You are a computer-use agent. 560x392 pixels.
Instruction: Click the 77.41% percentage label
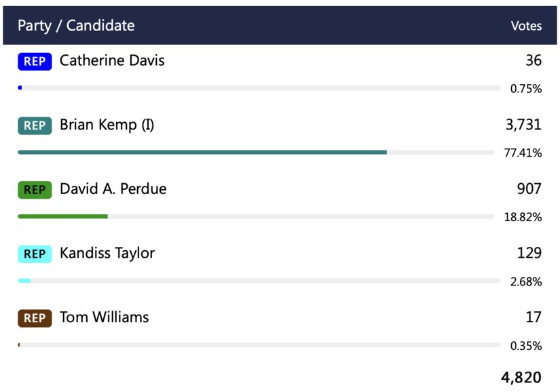tap(523, 153)
